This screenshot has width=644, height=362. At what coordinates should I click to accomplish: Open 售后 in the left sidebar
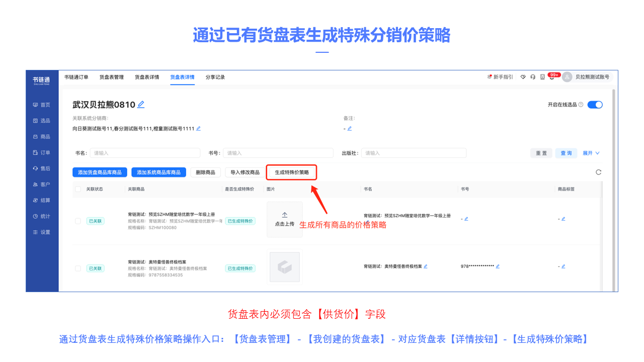click(x=42, y=168)
